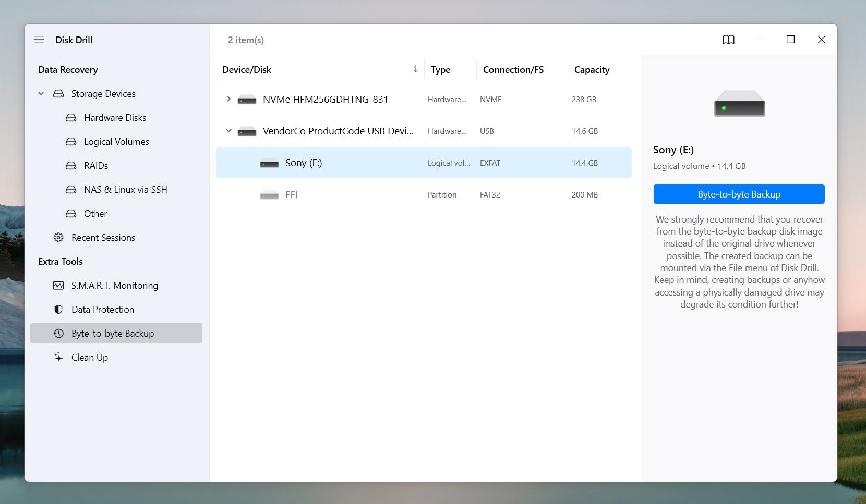Expand the NVMe HFM256GDHTNG-831 disk
The height and width of the screenshot is (504, 866).
(228, 99)
